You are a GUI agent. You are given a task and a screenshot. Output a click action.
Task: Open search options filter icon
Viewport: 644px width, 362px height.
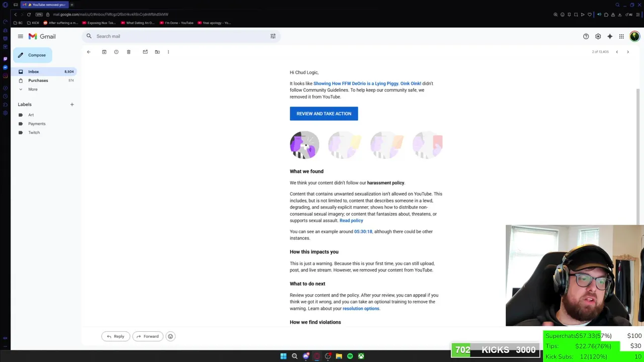[x=273, y=36]
